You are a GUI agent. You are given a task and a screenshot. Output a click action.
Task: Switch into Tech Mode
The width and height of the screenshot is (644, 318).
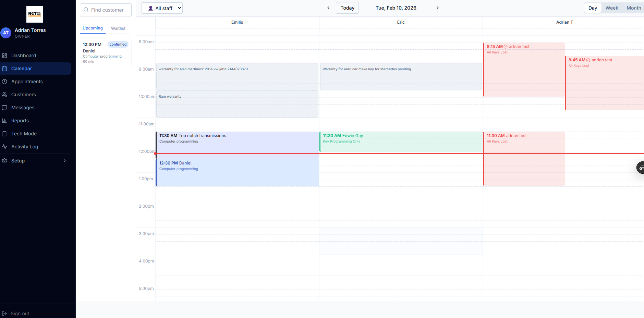point(23,134)
